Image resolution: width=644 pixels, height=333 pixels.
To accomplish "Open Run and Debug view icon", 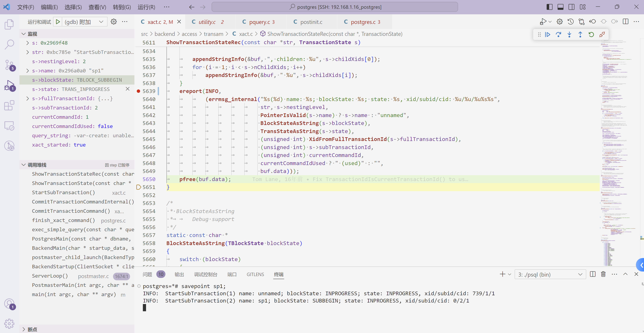I will coord(9,85).
